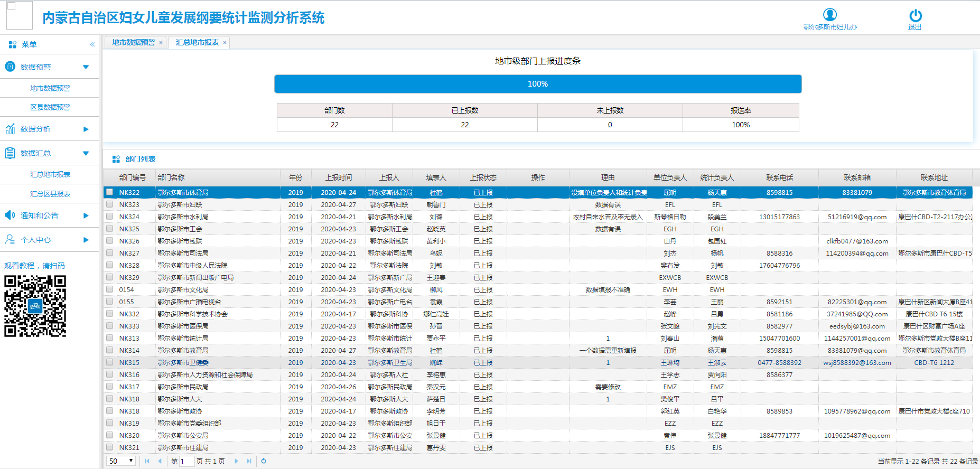Click the 个人中心 person icon
980x469 pixels.
tap(10, 239)
